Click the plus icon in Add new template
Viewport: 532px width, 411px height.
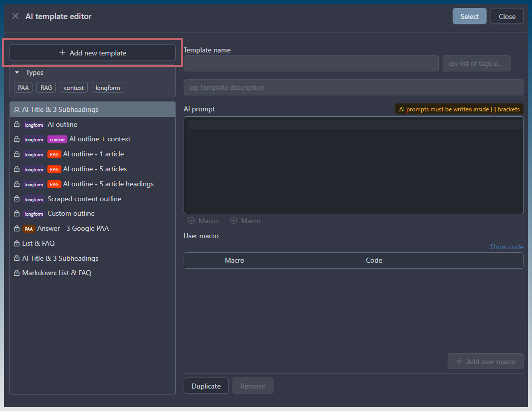pyautogui.click(x=62, y=52)
